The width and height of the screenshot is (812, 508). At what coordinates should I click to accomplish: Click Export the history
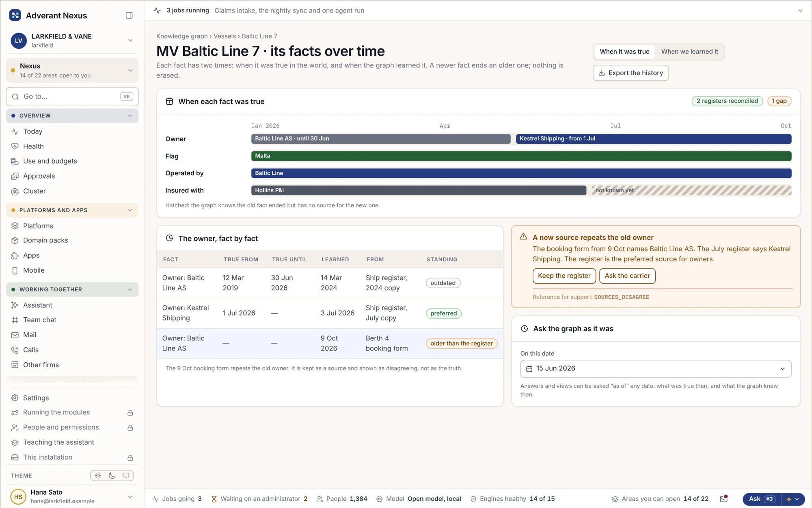tap(631, 73)
